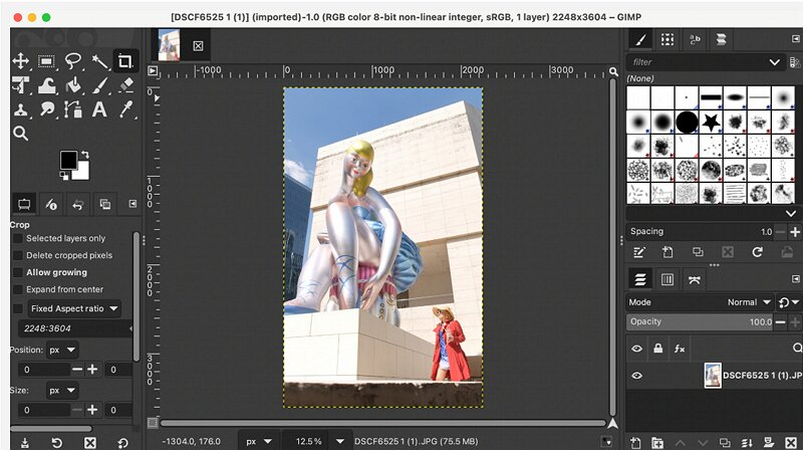Open the navigation preview at canvas corner

point(612,423)
